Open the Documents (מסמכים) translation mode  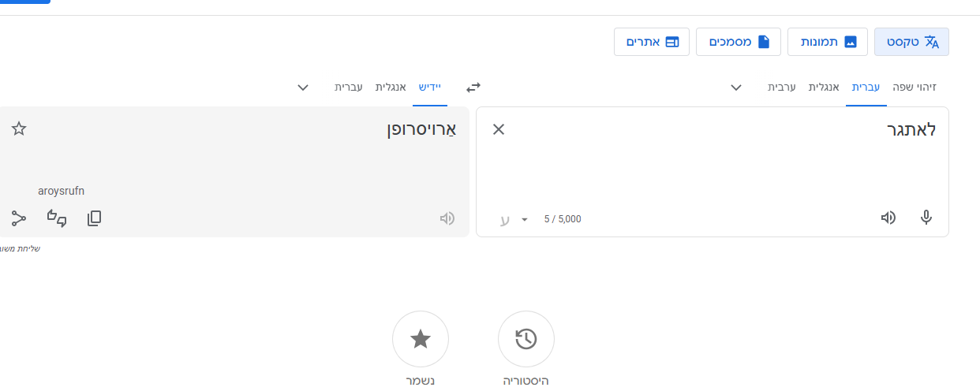739,42
